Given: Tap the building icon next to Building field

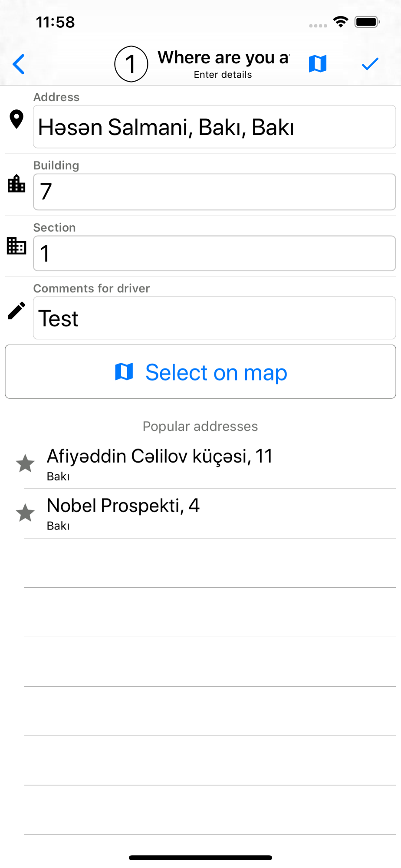Looking at the screenshot, I should click(x=16, y=184).
